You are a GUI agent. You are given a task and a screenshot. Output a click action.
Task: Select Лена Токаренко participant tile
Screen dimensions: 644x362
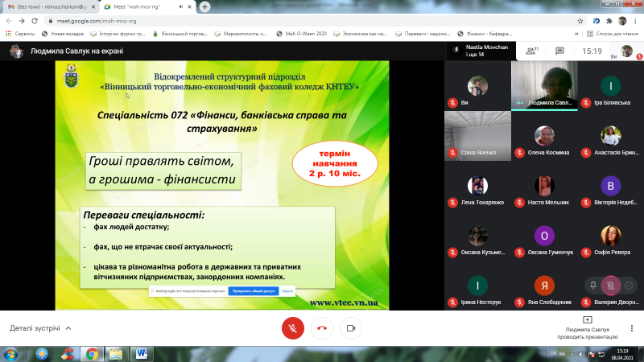[477, 186]
